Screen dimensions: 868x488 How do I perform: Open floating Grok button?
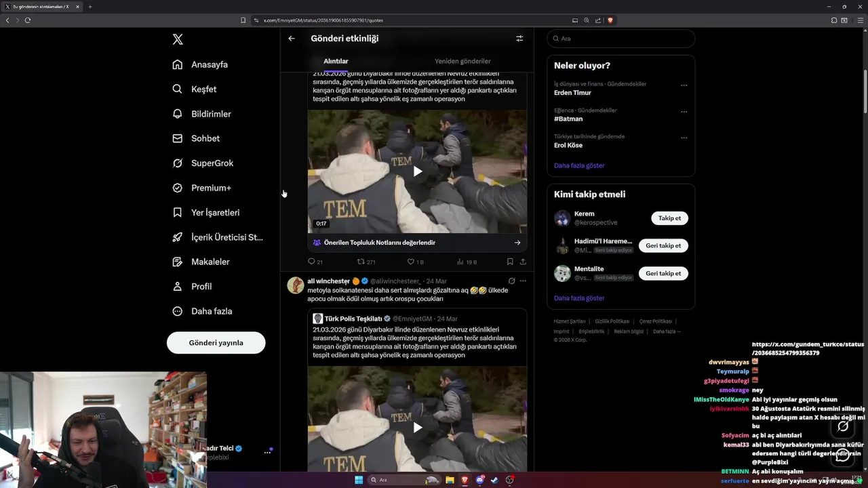843,426
